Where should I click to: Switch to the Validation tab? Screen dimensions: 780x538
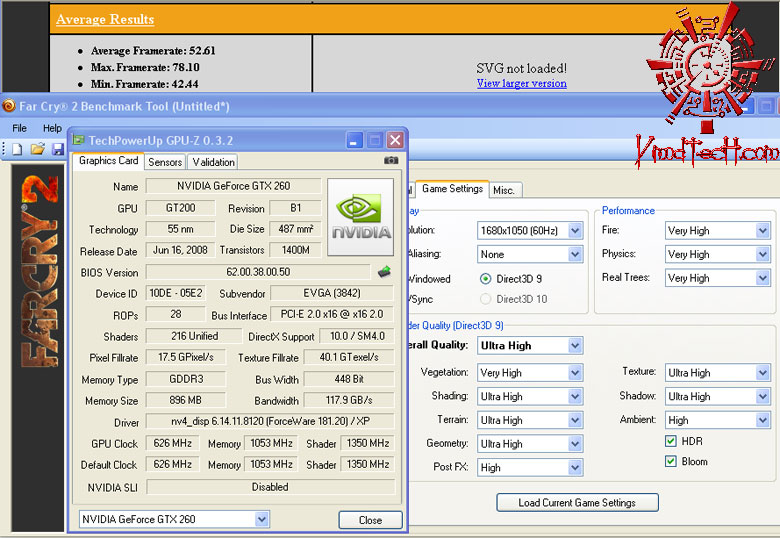pyautogui.click(x=213, y=162)
